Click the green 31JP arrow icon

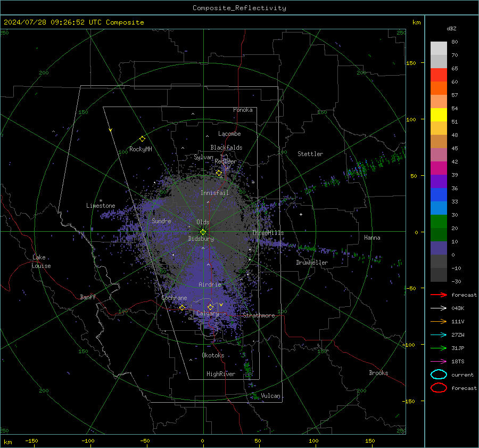(x=439, y=348)
